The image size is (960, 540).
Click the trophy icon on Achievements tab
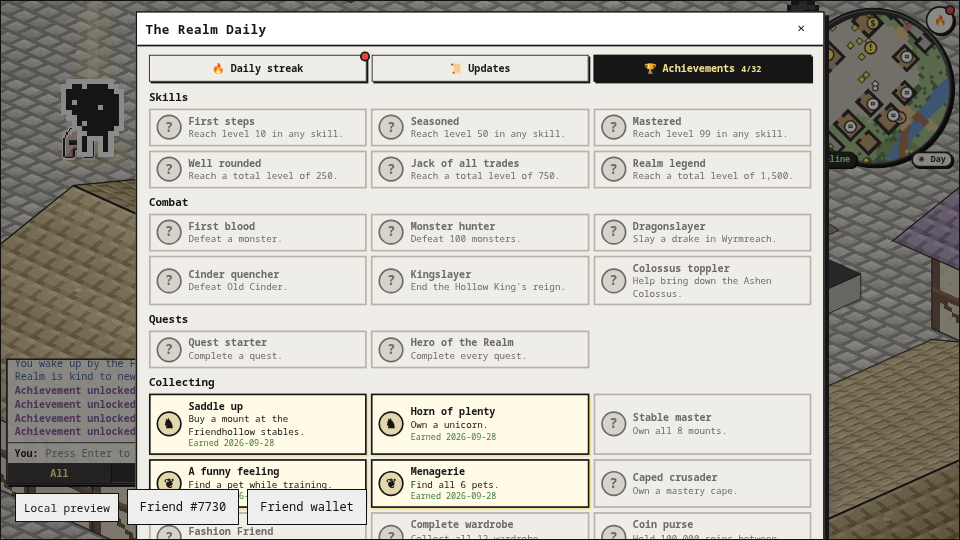(x=650, y=69)
